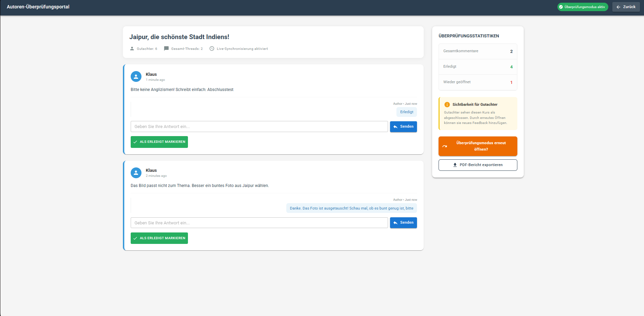
Task: Mark the Jaipur photo thread as erledigt
Action: pyautogui.click(x=159, y=238)
